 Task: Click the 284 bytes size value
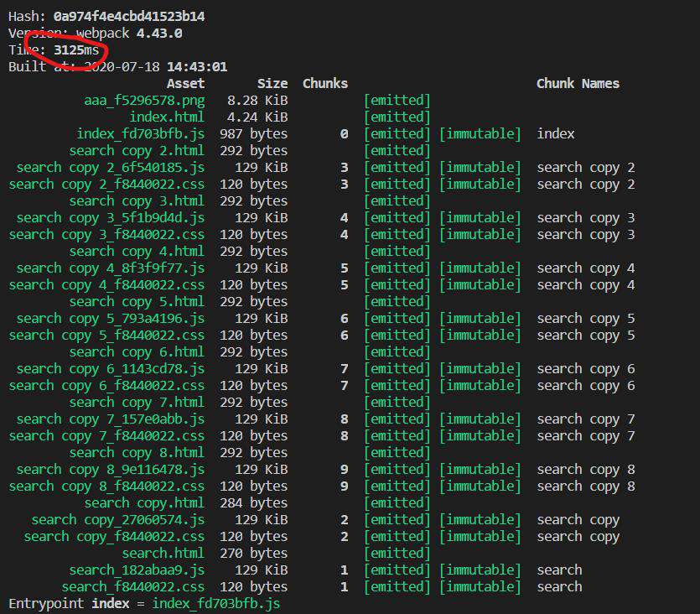253,503
